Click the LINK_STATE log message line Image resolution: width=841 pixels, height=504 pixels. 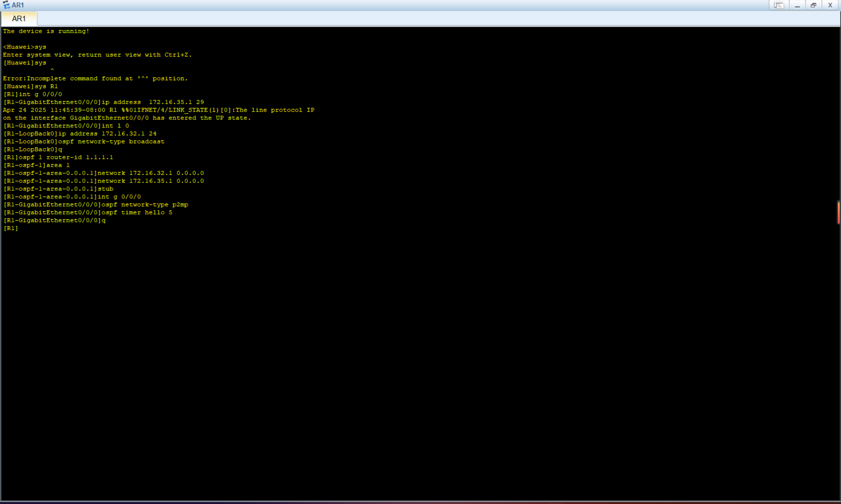click(158, 110)
